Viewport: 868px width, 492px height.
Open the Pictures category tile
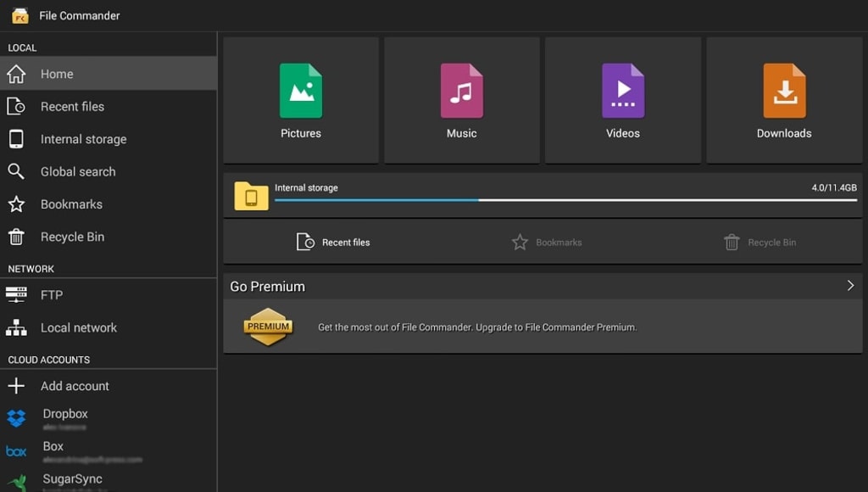click(x=301, y=100)
